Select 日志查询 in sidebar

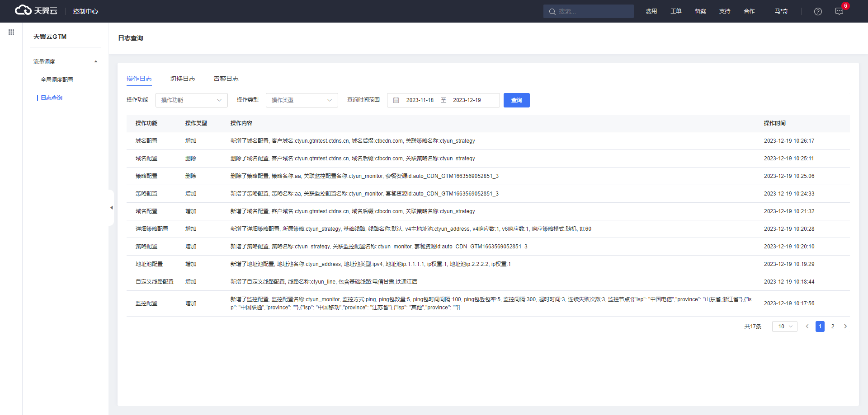point(52,98)
